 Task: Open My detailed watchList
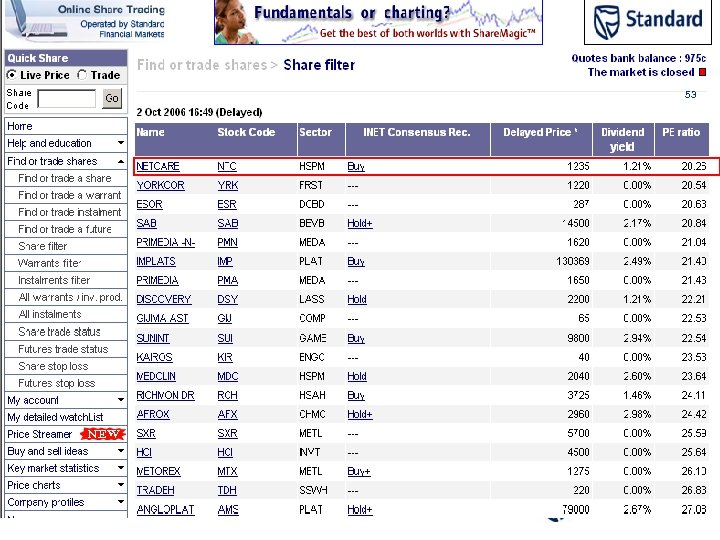[55, 417]
